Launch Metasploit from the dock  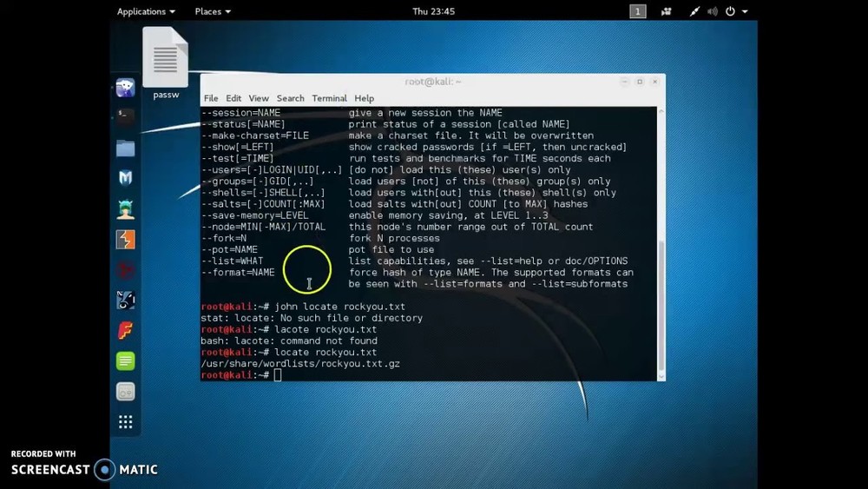click(x=126, y=178)
